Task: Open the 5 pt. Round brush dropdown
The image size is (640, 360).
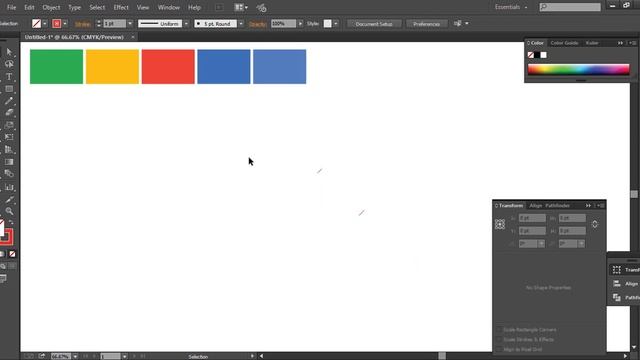Action: click(x=241, y=24)
